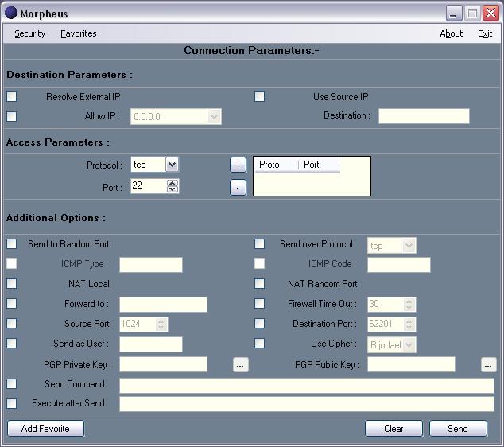The image size is (504, 447).
Task: Click the Firewall Time Out spinner arrows
Action: click(409, 304)
